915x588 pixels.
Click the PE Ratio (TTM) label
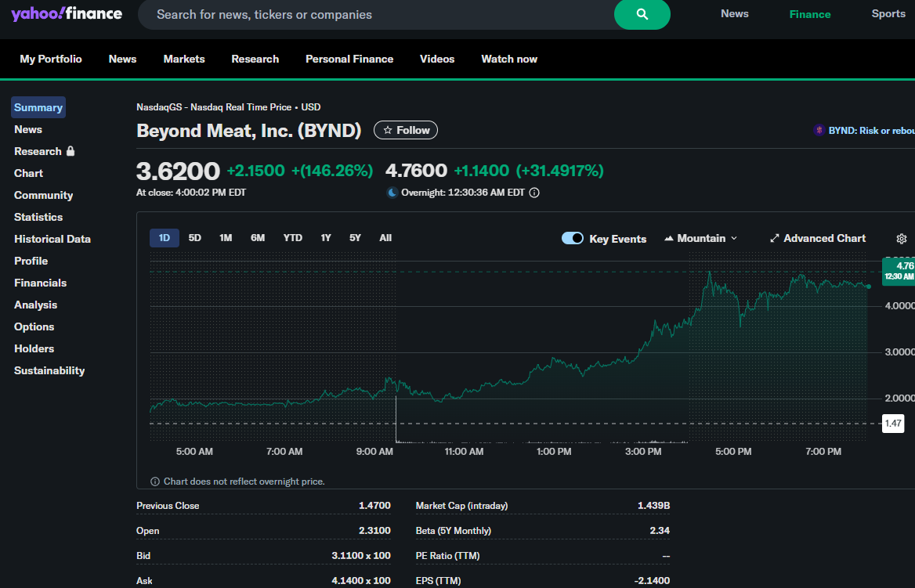tap(447, 556)
